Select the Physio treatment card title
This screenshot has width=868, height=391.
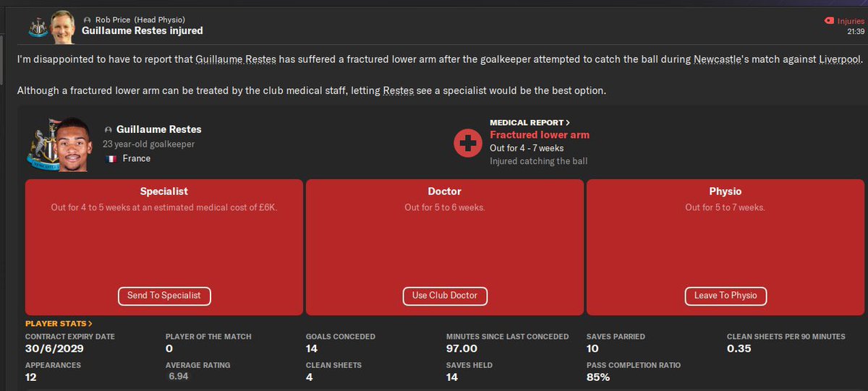[x=726, y=192]
